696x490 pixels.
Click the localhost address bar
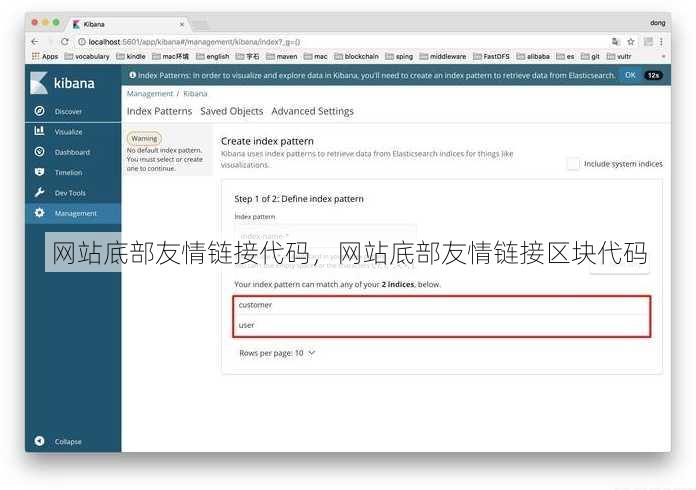tap(342, 42)
